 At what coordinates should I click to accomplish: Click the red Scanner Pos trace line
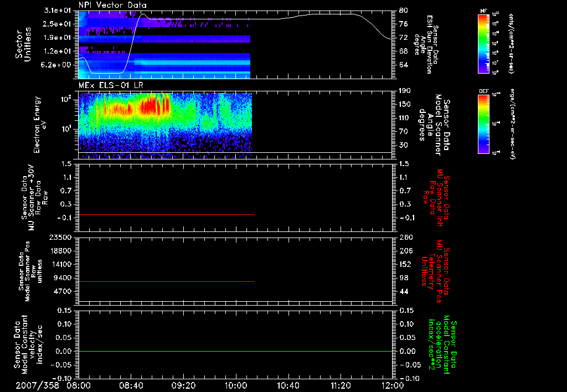[166, 281]
